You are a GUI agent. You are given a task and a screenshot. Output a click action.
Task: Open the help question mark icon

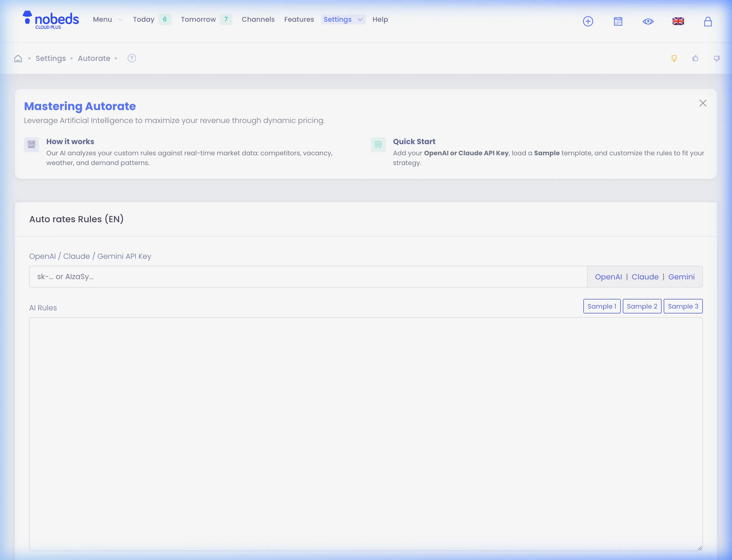(x=132, y=58)
